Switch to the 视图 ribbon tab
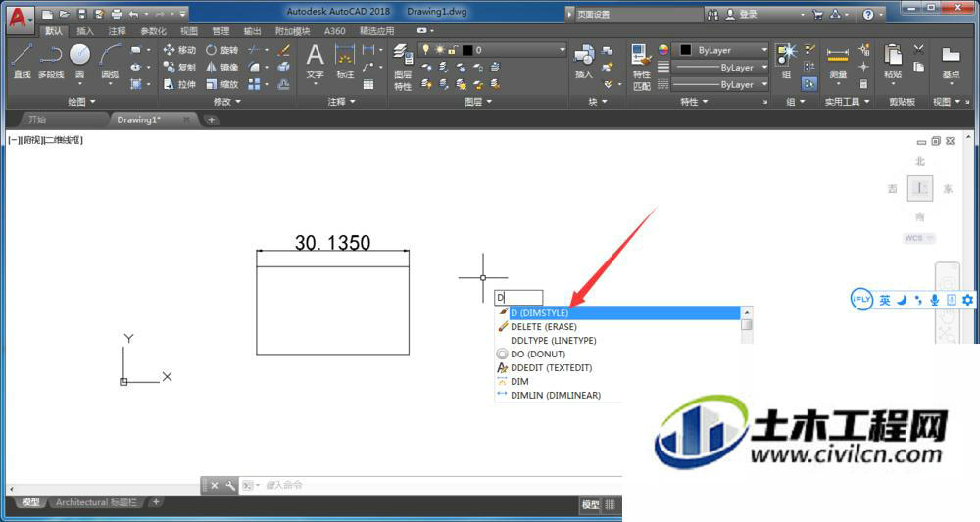980x522 pixels. [x=189, y=30]
